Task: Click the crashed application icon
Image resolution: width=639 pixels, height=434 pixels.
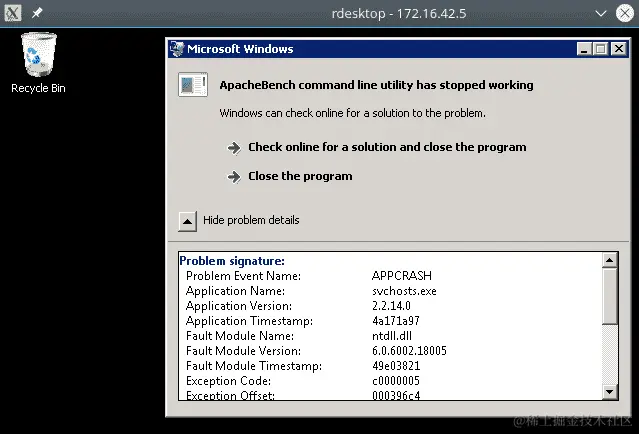Action: pyautogui.click(x=193, y=84)
